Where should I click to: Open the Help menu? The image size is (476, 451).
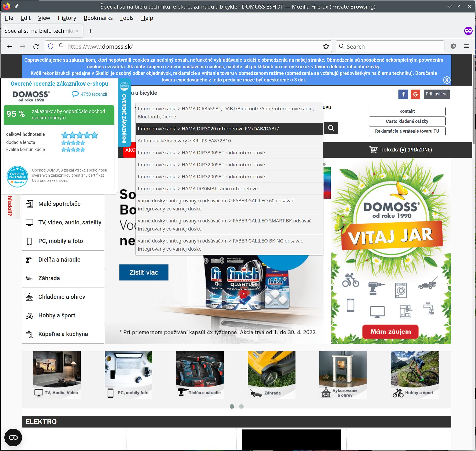pos(147,18)
